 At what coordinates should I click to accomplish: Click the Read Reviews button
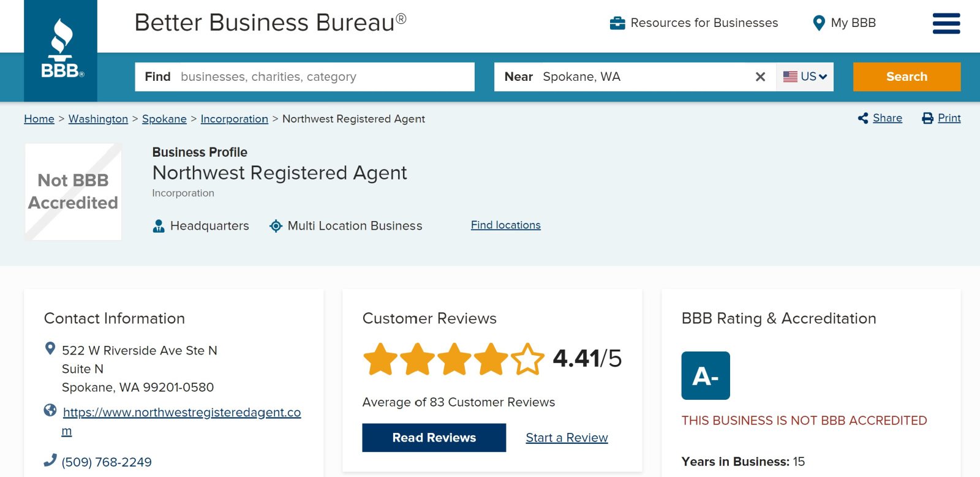[434, 438]
